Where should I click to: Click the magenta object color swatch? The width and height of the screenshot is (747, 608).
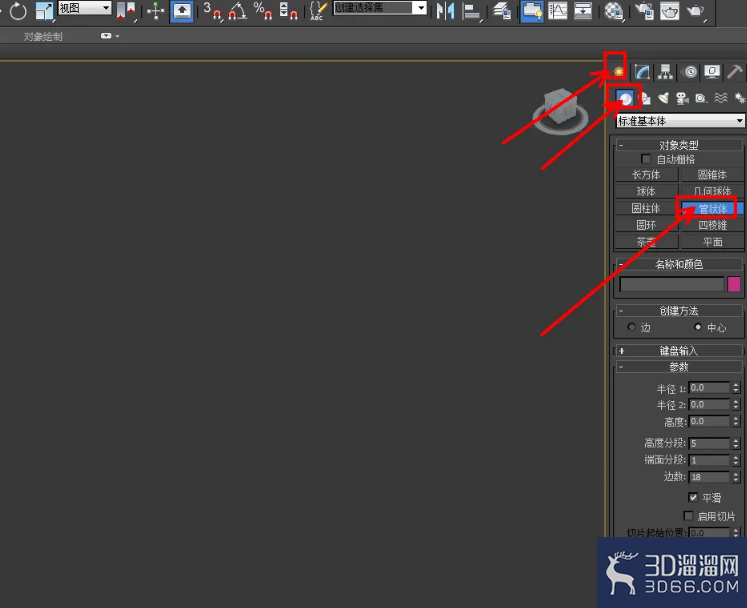[x=734, y=284]
